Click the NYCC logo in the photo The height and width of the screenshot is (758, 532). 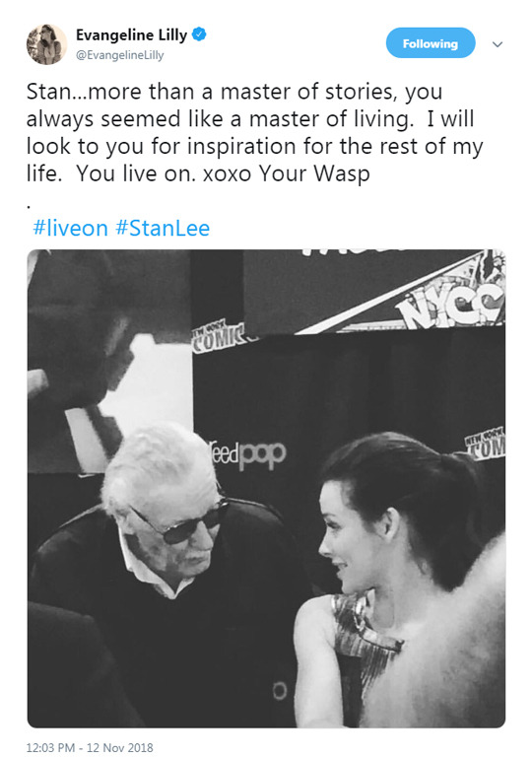[449, 304]
